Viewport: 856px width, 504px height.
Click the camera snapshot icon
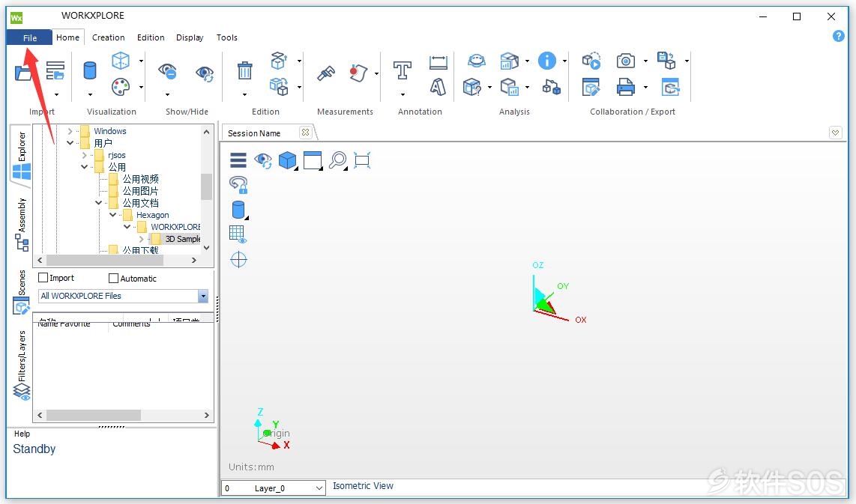coord(626,61)
